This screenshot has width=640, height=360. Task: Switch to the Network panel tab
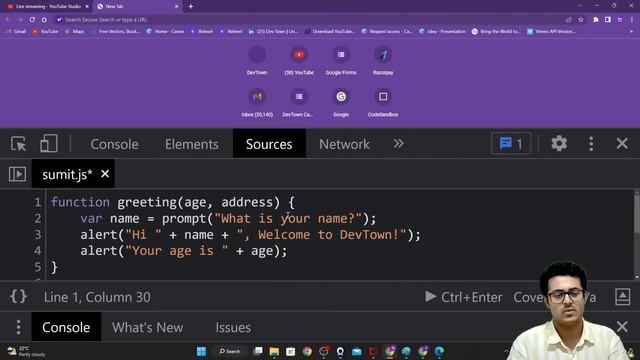(x=344, y=144)
